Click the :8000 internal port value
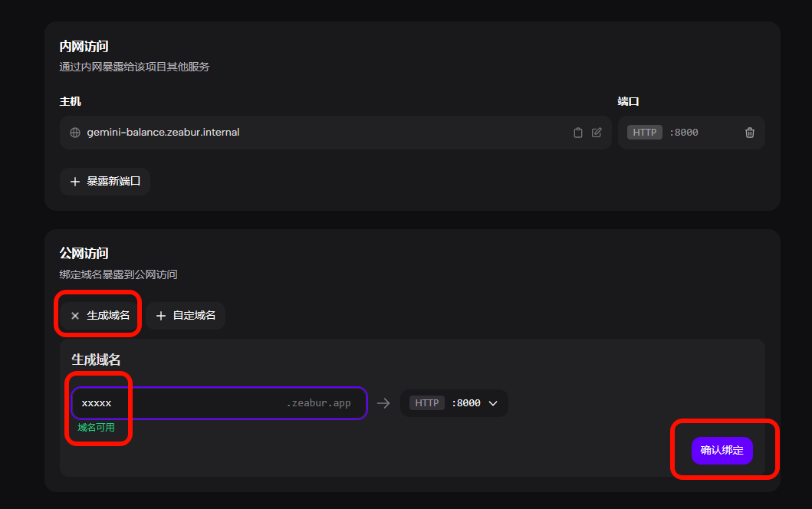 point(683,133)
